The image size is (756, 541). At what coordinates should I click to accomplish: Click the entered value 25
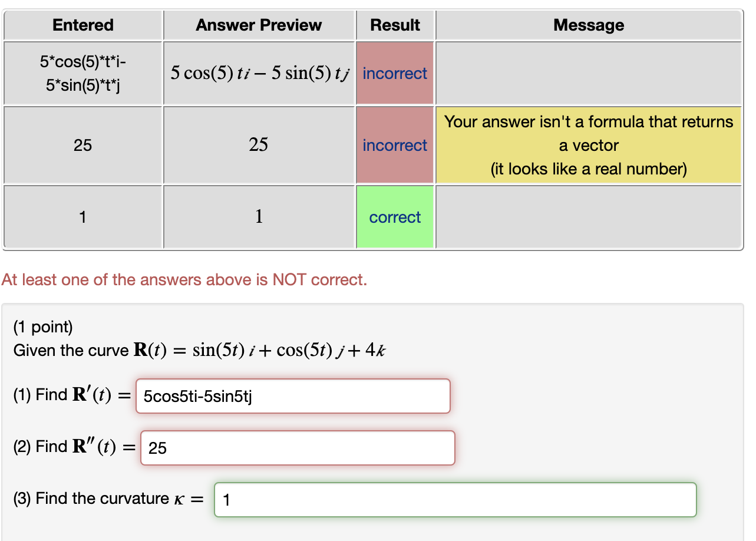click(x=82, y=145)
